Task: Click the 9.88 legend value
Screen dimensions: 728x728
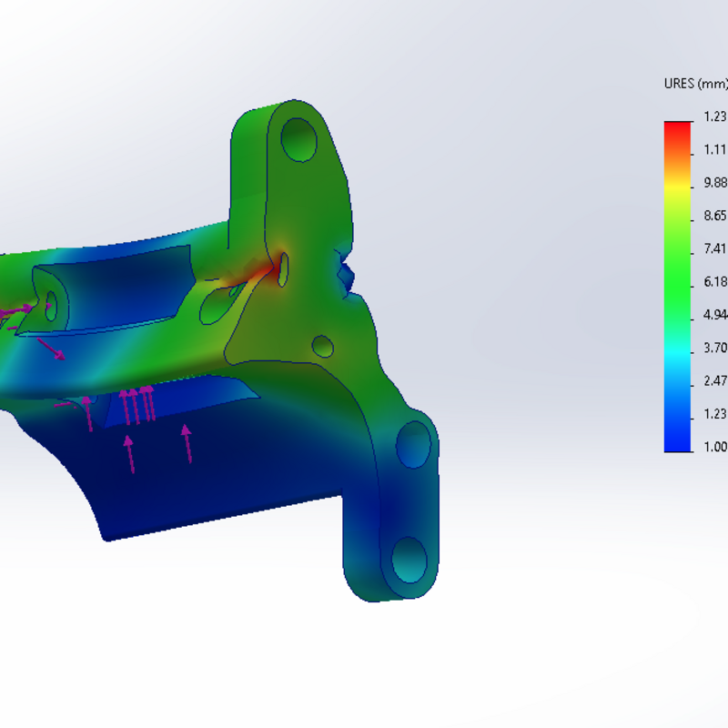Action: 714,183
